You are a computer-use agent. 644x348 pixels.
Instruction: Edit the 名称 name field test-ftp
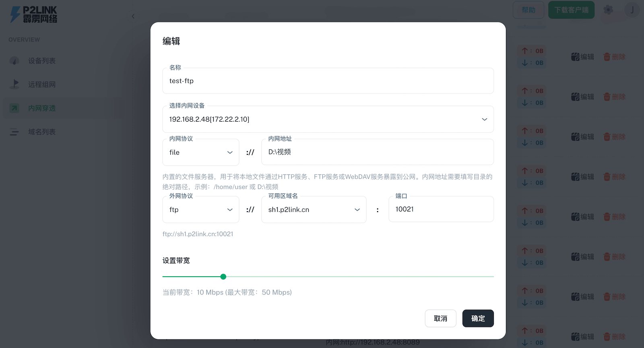[x=328, y=81]
